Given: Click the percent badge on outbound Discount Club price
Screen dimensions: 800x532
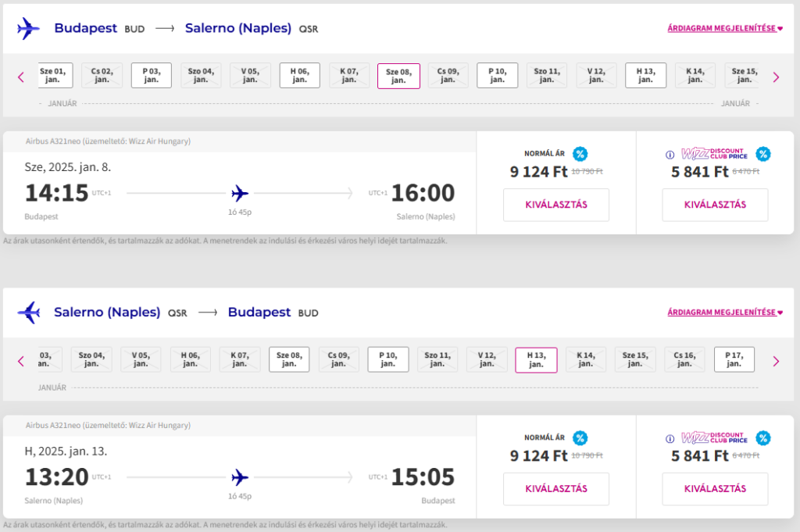Looking at the screenshot, I should 763,154.
